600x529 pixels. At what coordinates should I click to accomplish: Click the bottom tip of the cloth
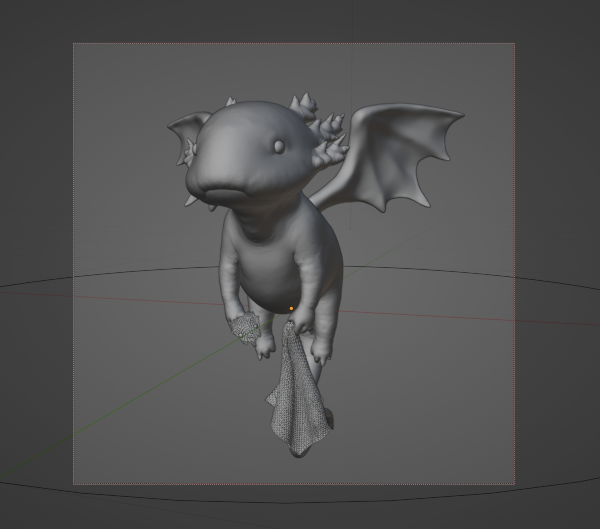click(x=298, y=452)
